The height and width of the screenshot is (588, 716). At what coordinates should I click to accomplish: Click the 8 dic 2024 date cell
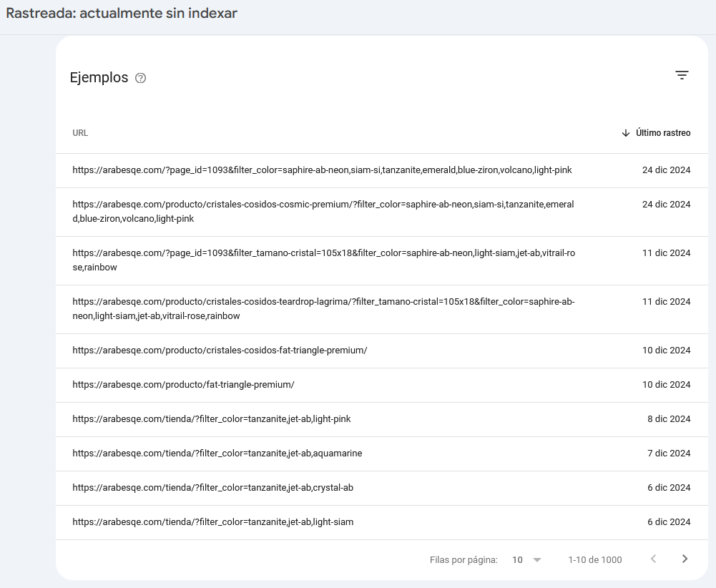(669, 419)
